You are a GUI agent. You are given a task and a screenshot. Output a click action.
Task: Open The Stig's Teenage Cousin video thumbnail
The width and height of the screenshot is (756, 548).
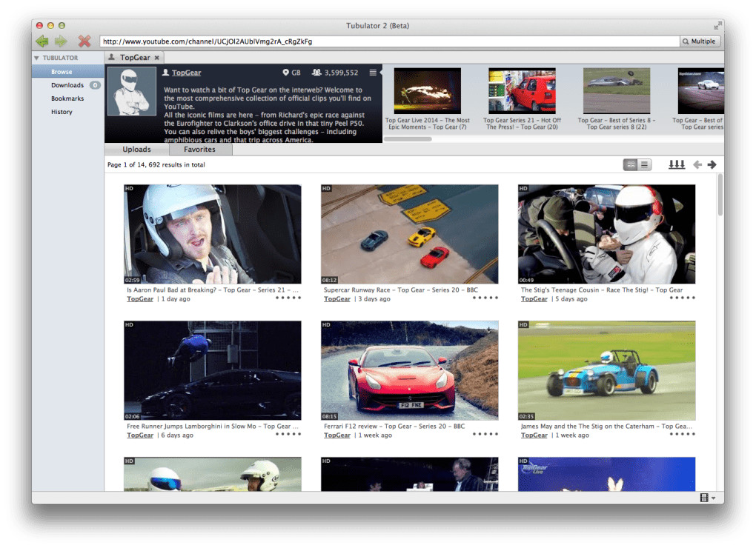click(x=606, y=234)
